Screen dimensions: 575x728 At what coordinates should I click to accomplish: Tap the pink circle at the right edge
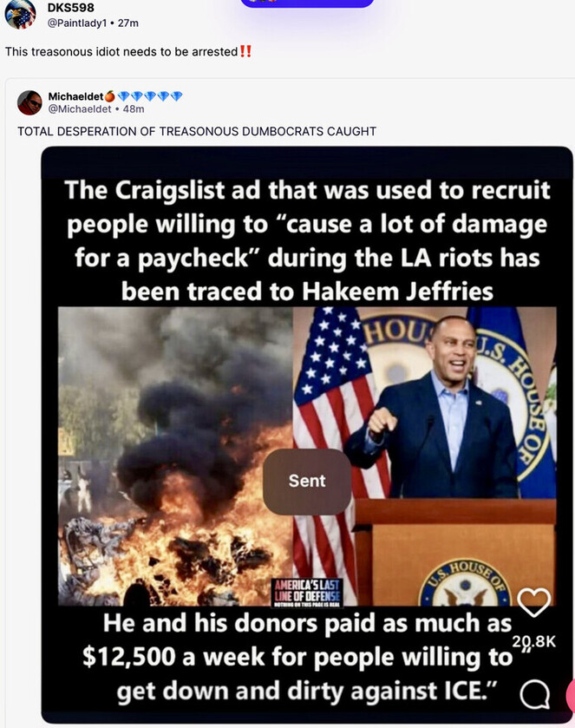click(x=570, y=694)
